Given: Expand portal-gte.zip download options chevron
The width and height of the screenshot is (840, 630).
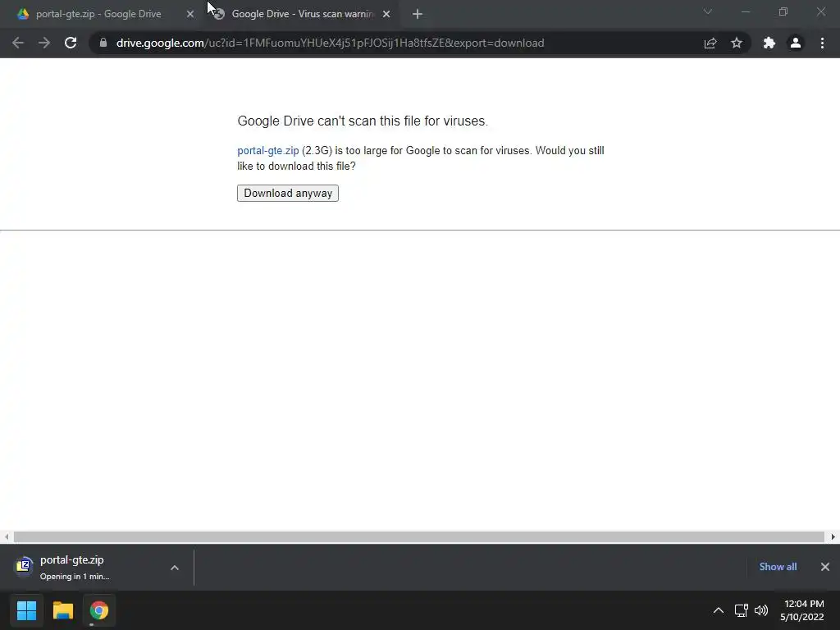Looking at the screenshot, I should point(175,568).
